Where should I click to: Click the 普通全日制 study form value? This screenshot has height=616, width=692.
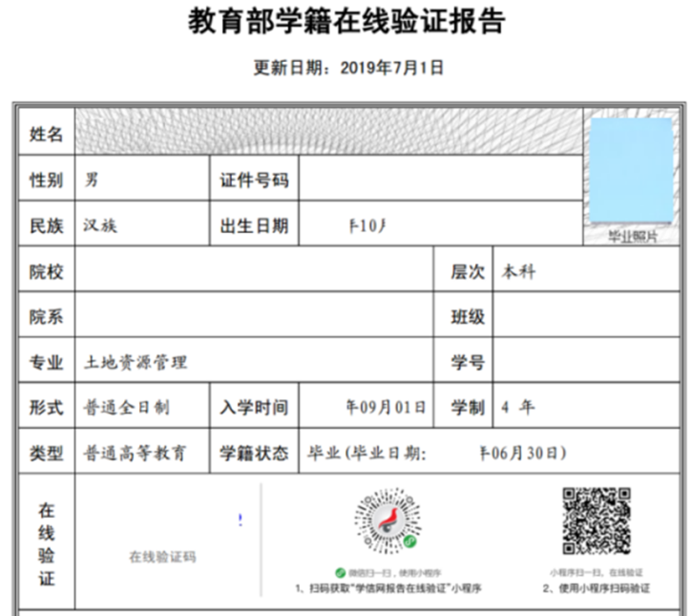click(127, 408)
